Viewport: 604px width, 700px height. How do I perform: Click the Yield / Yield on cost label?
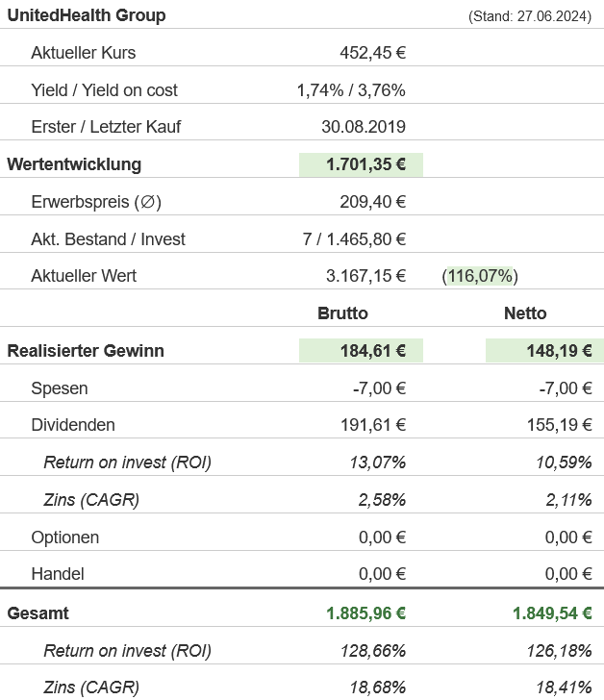click(104, 90)
